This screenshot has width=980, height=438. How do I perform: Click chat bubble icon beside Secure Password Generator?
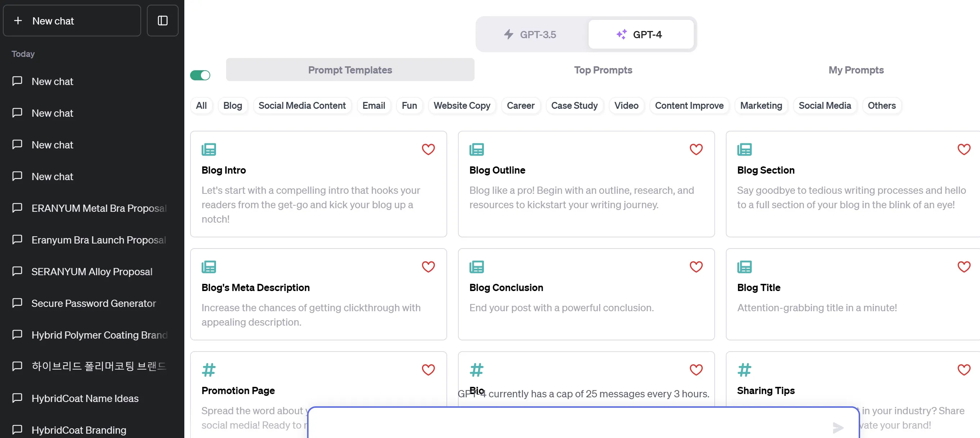click(x=17, y=303)
